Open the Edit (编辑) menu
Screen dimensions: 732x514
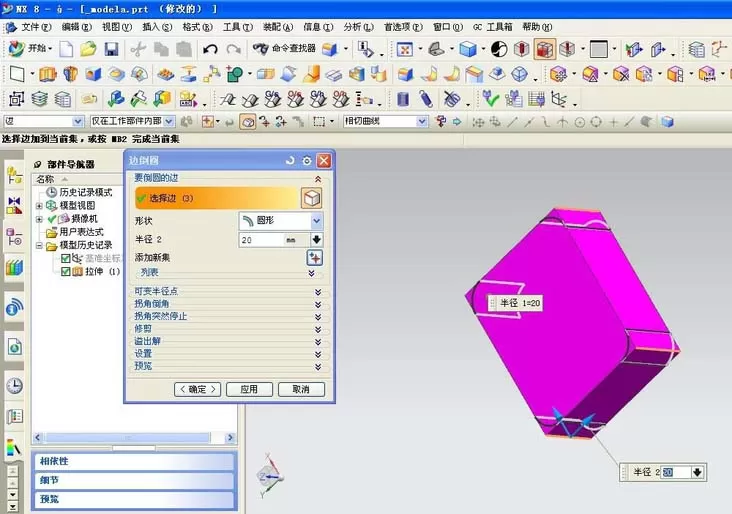point(77,27)
